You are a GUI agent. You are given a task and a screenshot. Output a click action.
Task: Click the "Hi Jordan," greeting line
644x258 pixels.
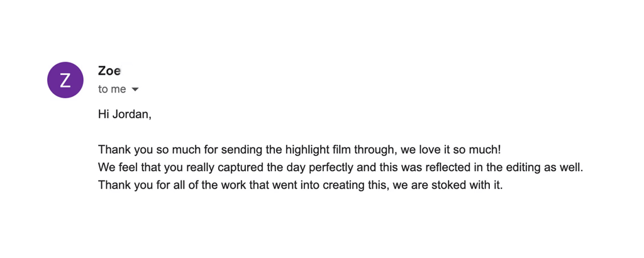pos(125,115)
